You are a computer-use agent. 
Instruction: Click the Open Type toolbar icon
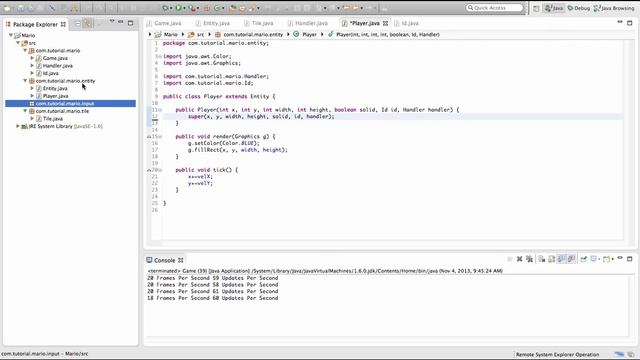233,8
